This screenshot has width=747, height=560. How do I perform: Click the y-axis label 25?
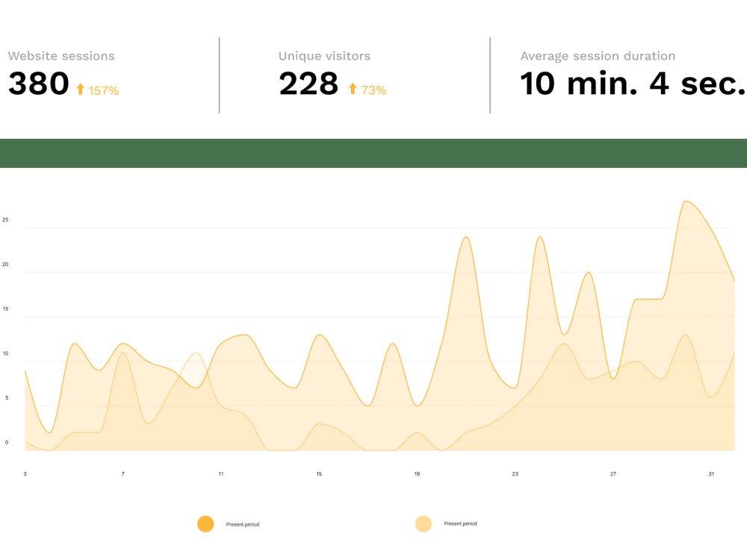point(5,220)
